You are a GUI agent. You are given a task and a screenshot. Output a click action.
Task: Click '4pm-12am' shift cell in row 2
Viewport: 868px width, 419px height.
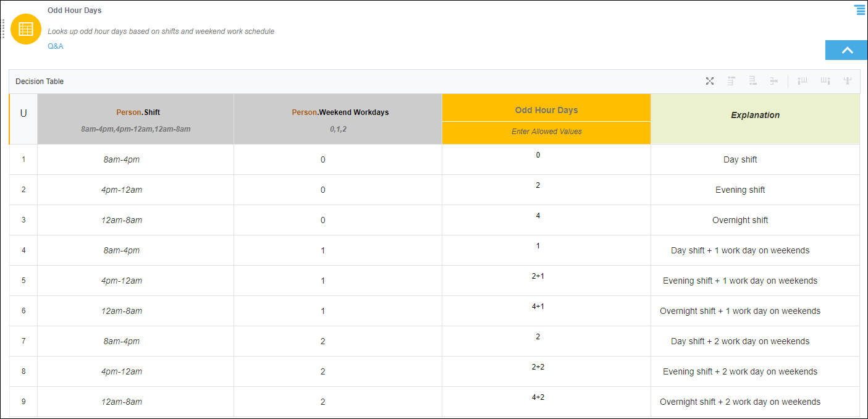tap(135, 190)
